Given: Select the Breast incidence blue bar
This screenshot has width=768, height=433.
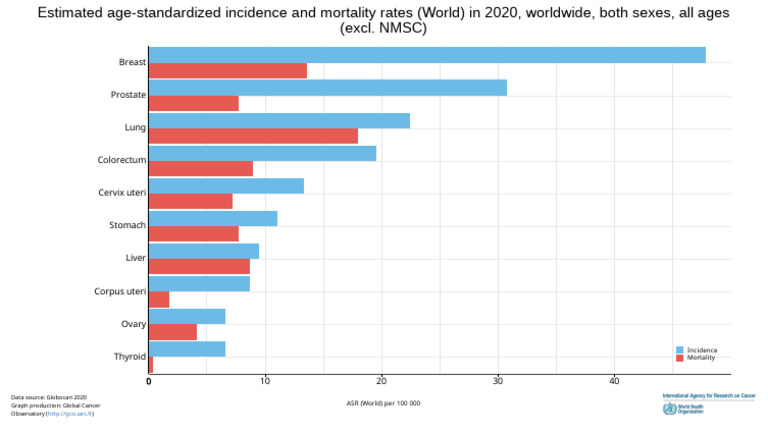Looking at the screenshot, I should (427, 55).
